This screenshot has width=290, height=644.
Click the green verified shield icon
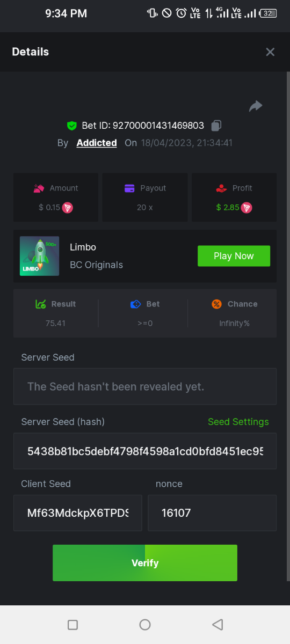tap(71, 126)
